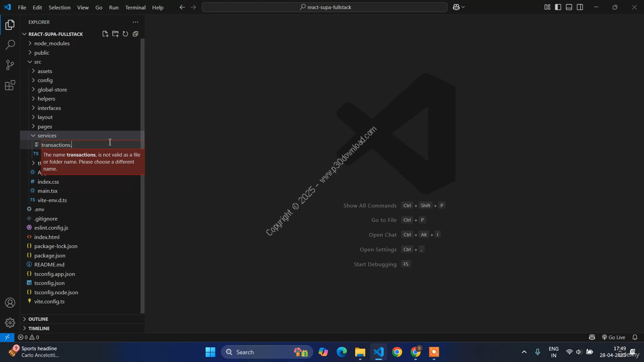This screenshot has width=644, height=362.
Task: Expand the interfaces folder
Action: 49,108
